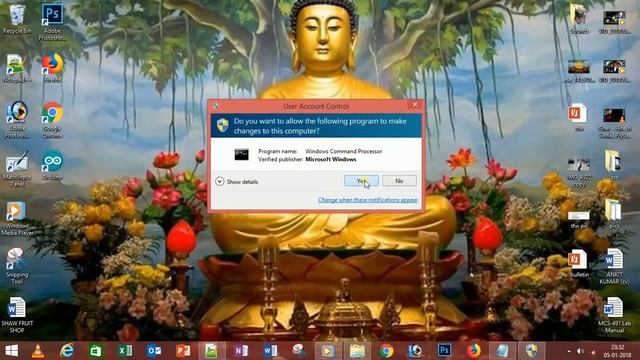
Task: Open Notepad++ desktop shortcut
Action: coord(17,68)
